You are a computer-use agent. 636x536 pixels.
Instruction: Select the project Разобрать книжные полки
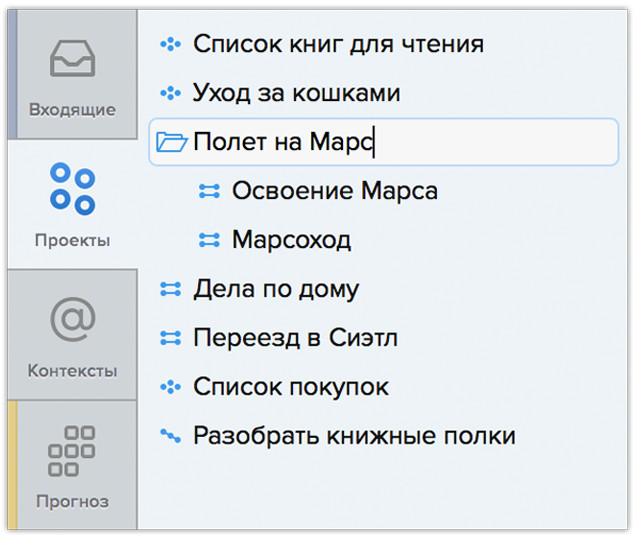[x=354, y=436]
